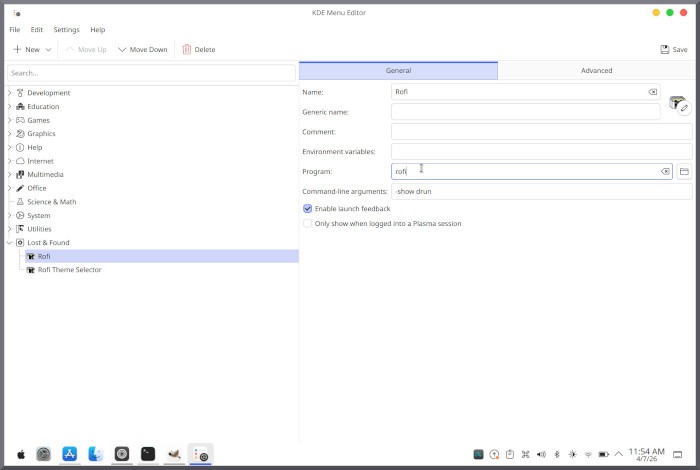Click the Command-line arguments input field
This screenshot has width=700, height=470.
tap(540, 191)
